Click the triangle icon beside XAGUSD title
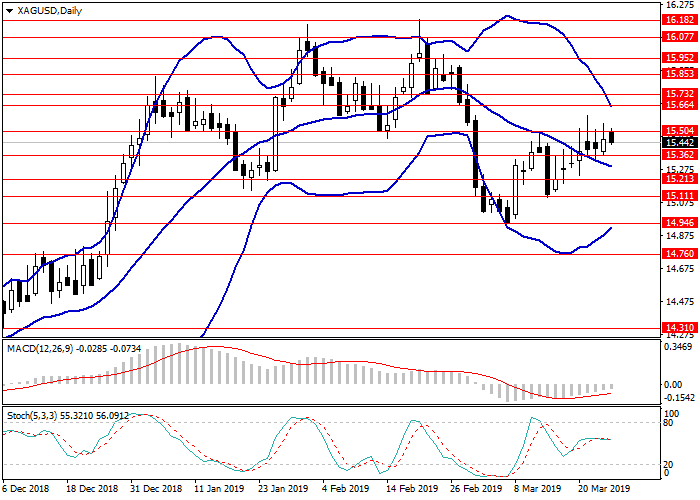Viewport: 700px width, 500px height. pos(8,11)
